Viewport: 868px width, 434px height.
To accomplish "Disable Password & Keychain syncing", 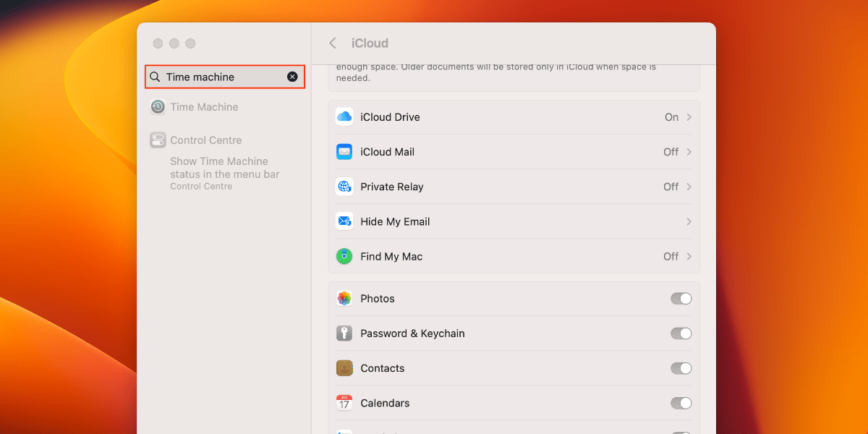I will tap(681, 333).
